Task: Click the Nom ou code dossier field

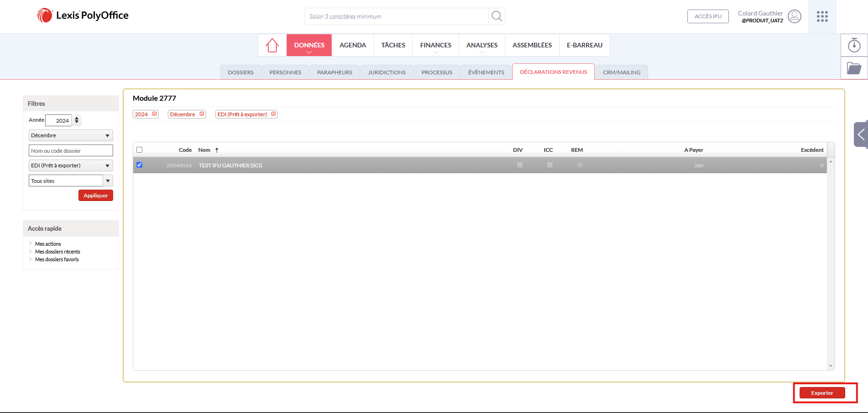Action: [x=71, y=151]
